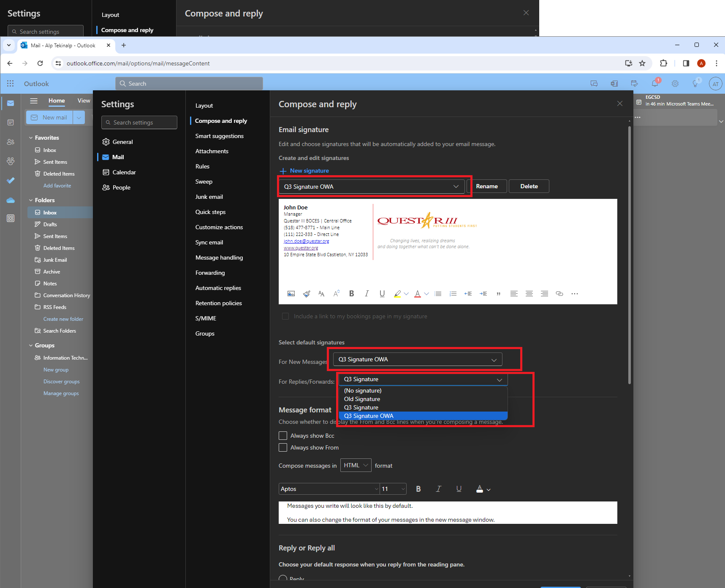This screenshot has width=725, height=588.
Task: Reload the browser page
Action: click(x=40, y=63)
